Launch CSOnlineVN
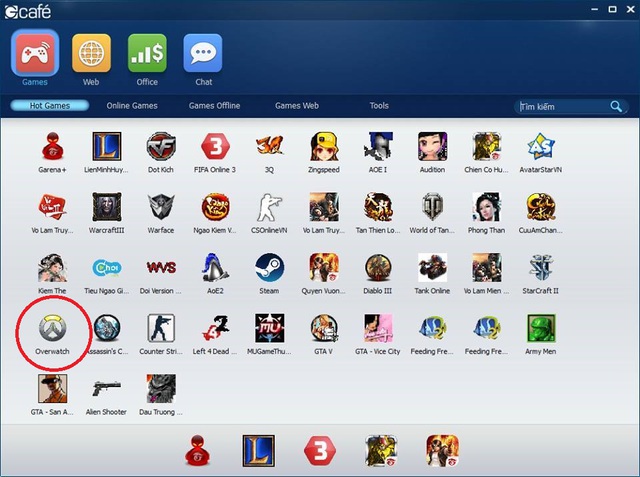This screenshot has width=640, height=477. tap(269, 213)
